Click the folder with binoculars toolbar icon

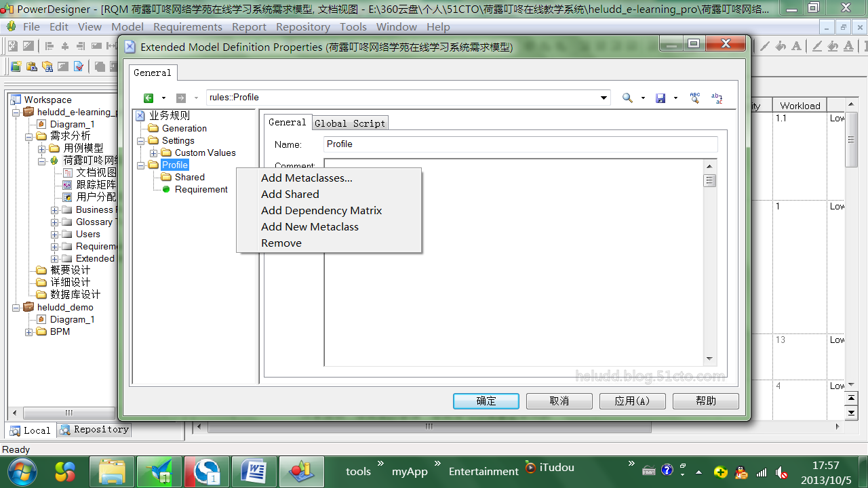(x=47, y=66)
